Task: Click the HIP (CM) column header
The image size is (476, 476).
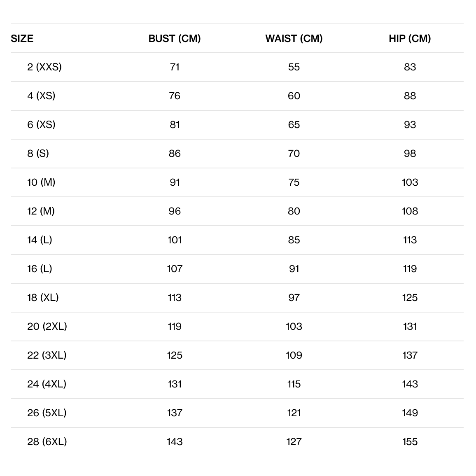Action: point(410,38)
